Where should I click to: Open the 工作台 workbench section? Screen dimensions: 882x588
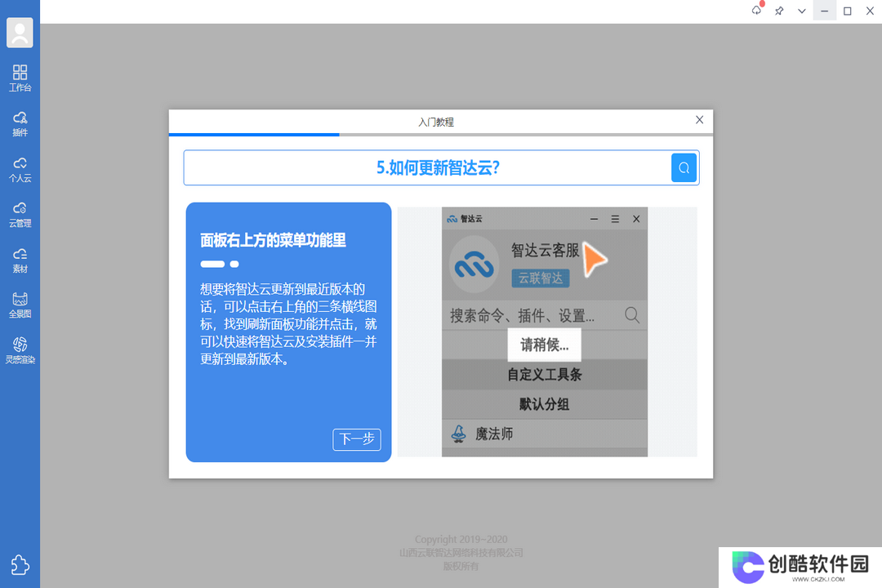(x=20, y=78)
